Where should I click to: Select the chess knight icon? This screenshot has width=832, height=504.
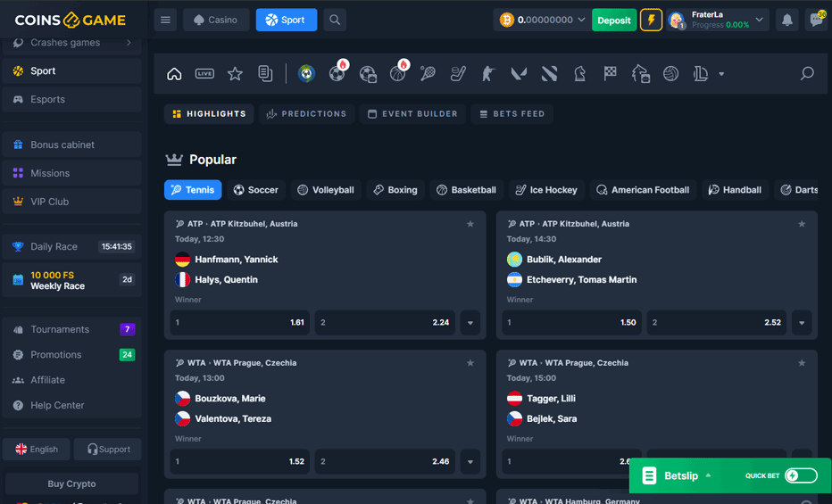click(x=579, y=74)
